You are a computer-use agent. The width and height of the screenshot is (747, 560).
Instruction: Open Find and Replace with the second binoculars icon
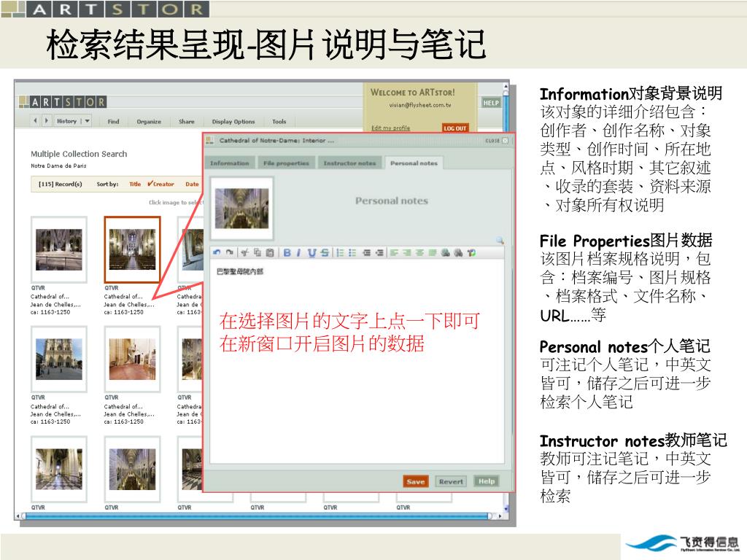458,252
